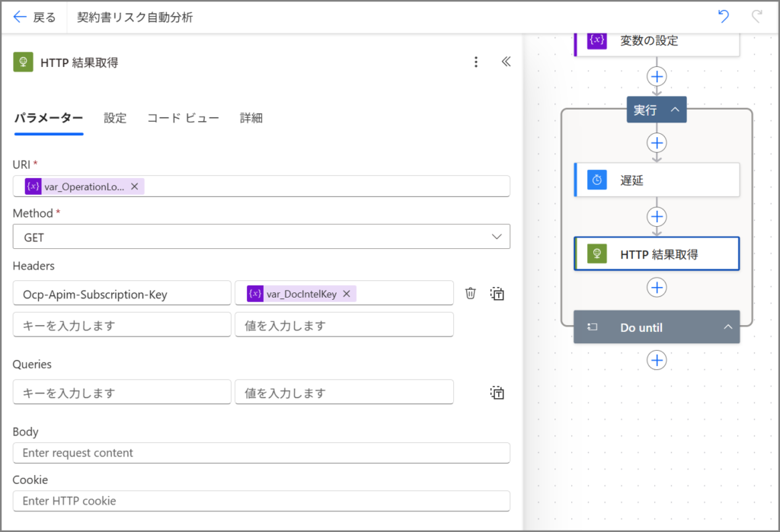Viewport: 780px width, 532px height.
Task: Select the 遅延 action node
Action: (x=656, y=180)
